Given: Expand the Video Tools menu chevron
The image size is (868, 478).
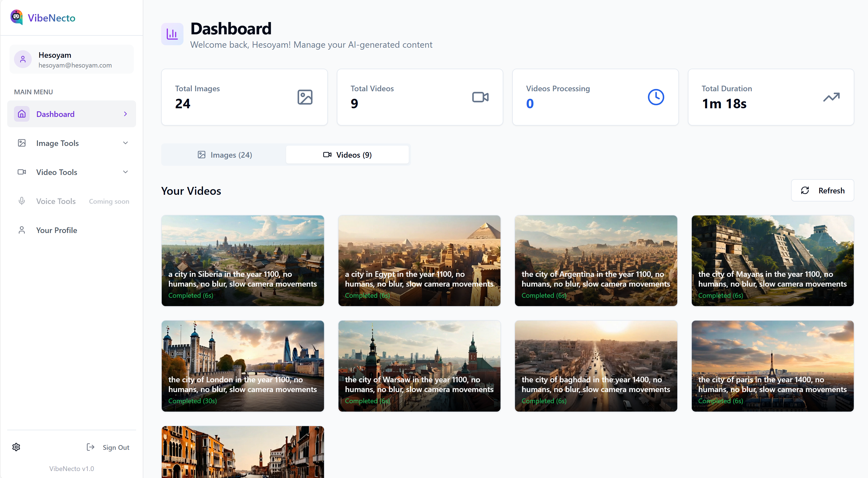Looking at the screenshot, I should (125, 172).
